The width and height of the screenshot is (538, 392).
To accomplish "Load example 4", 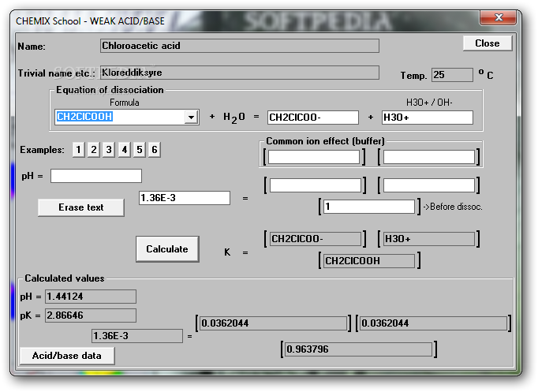I will [124, 150].
